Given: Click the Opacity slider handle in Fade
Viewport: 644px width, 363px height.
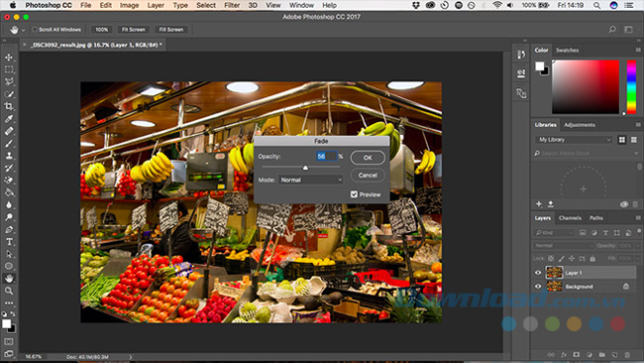Looking at the screenshot, I should point(305,168).
